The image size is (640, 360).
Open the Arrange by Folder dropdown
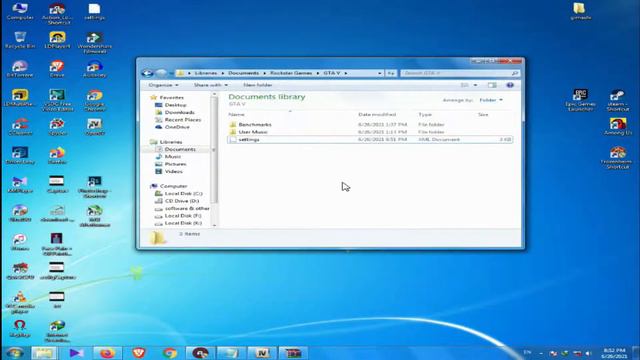point(491,100)
